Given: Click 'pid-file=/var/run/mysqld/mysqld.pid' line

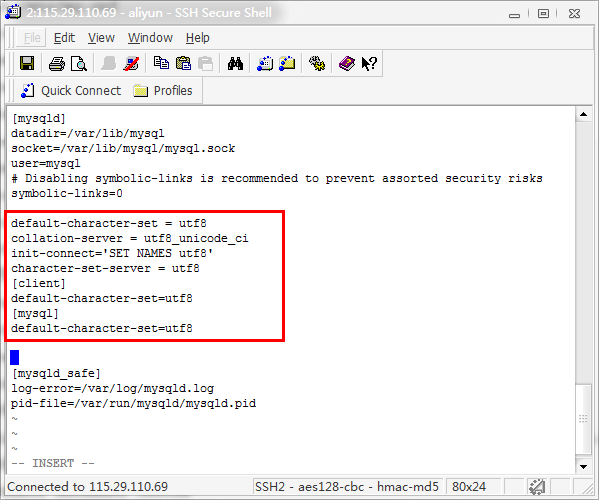Looking at the screenshot, I should tap(134, 403).
